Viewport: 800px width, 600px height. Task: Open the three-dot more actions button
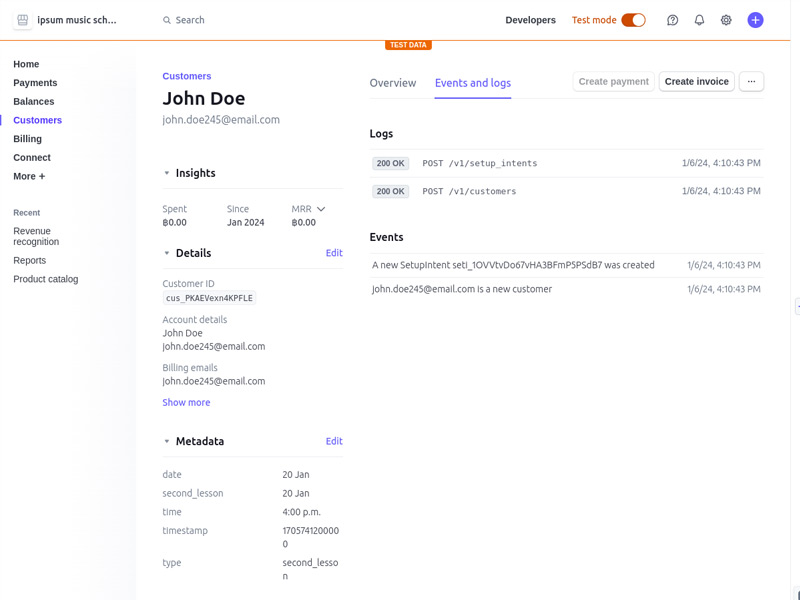751,82
